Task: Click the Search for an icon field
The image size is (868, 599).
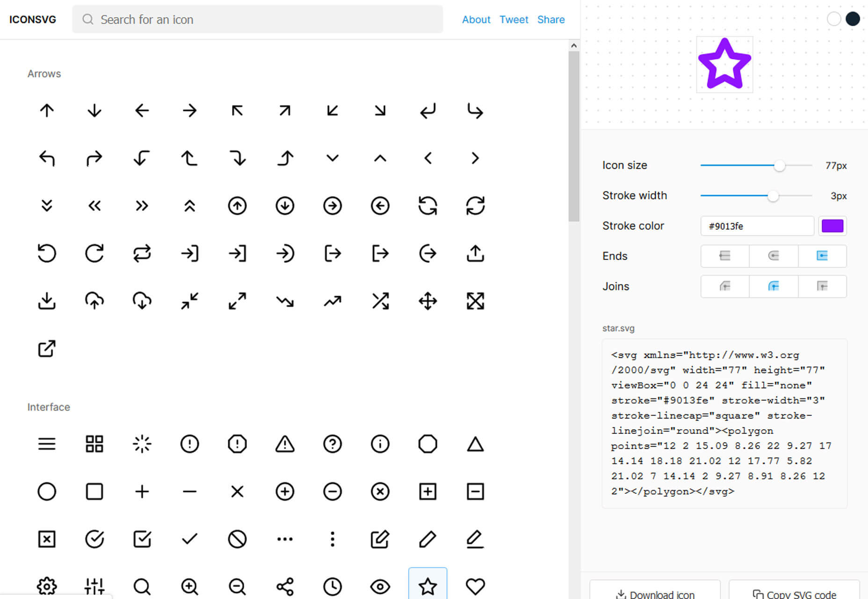Action: 257,20
